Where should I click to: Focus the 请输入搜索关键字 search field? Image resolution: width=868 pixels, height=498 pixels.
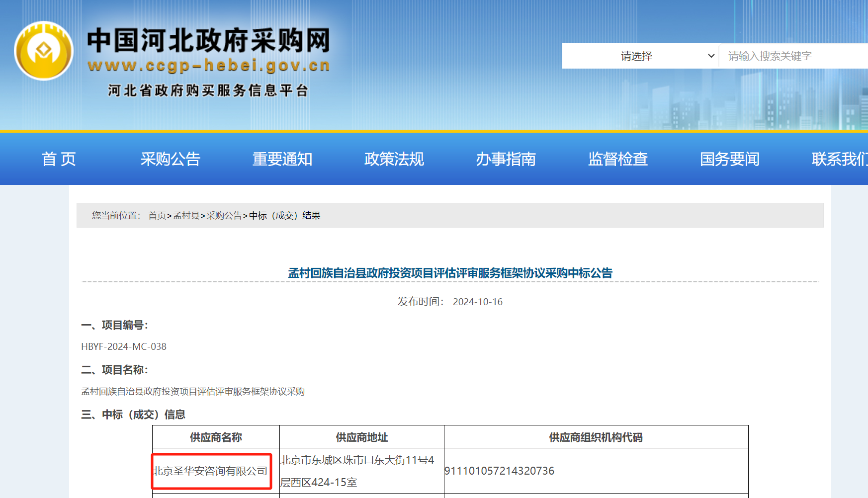[793, 56]
